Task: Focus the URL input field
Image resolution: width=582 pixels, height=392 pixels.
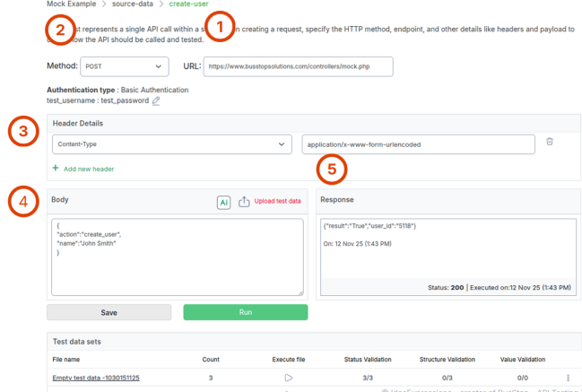Action: point(297,66)
